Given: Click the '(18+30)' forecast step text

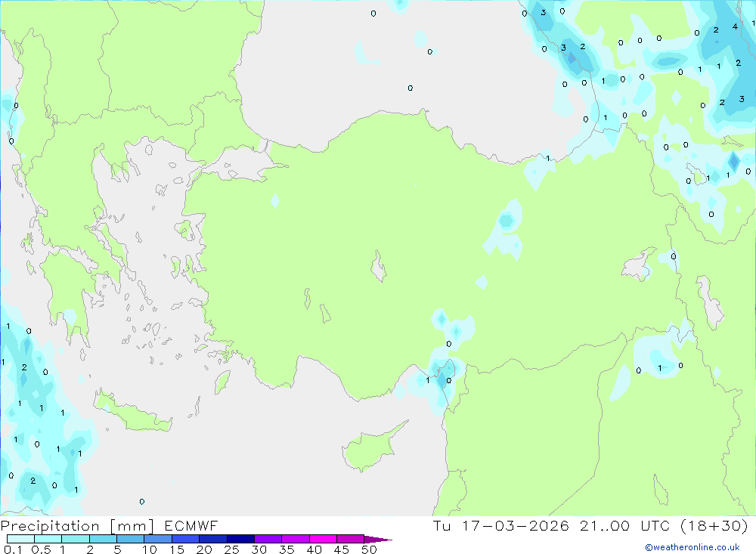Looking at the screenshot, I should pyautogui.click(x=714, y=525).
